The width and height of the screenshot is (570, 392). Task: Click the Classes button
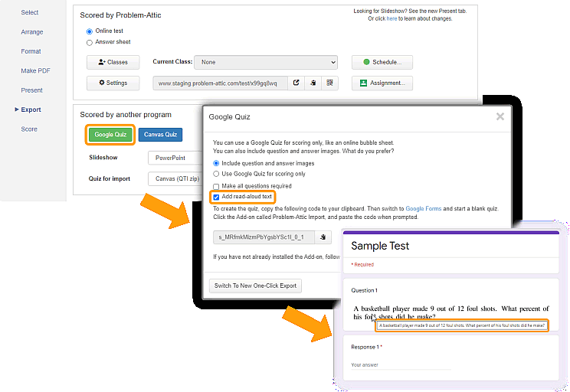coord(113,62)
